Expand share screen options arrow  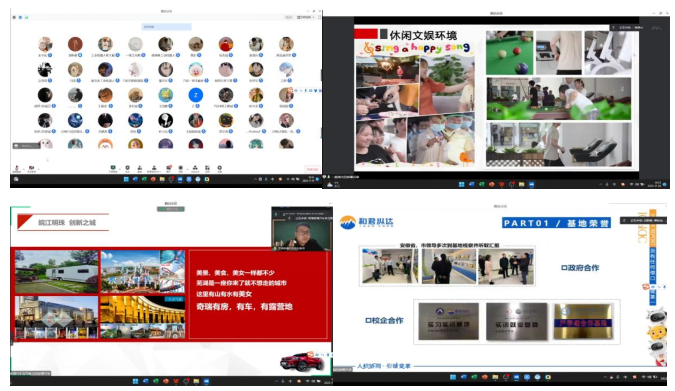tap(120, 169)
